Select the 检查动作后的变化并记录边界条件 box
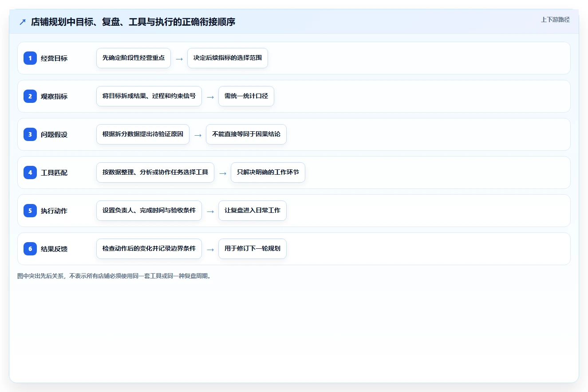 pos(149,249)
